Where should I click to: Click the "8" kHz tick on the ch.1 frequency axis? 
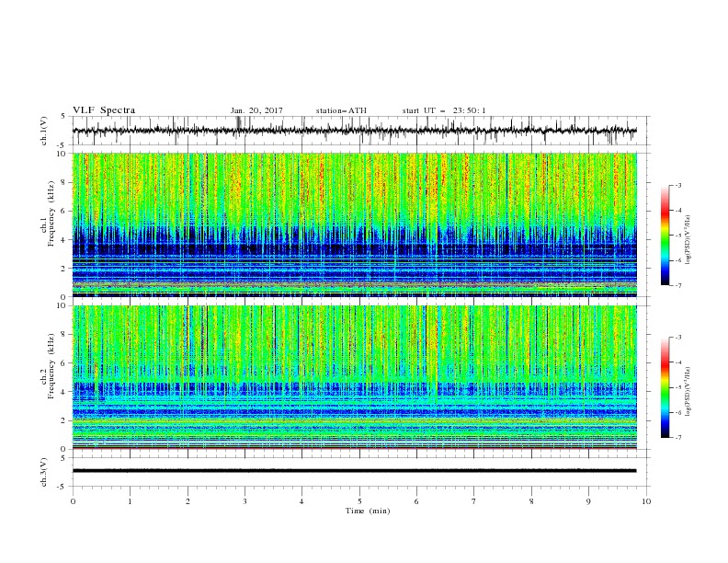(x=64, y=182)
